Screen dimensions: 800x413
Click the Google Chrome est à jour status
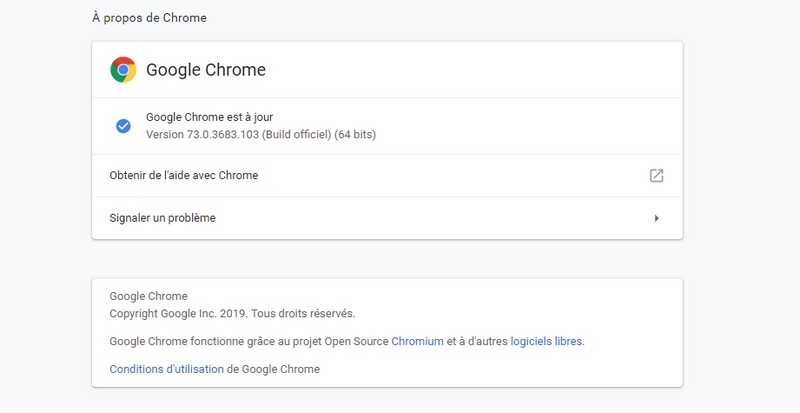(209, 117)
